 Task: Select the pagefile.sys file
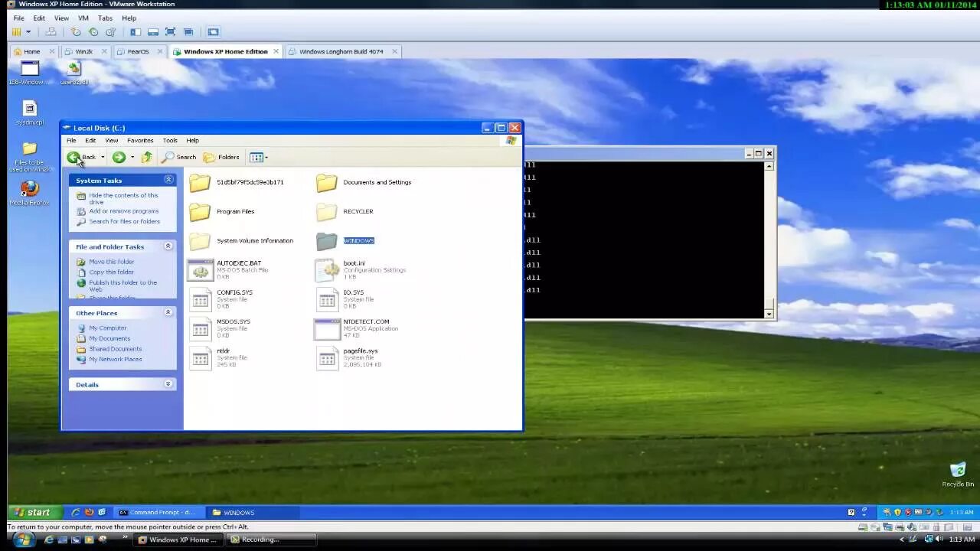[349, 357]
